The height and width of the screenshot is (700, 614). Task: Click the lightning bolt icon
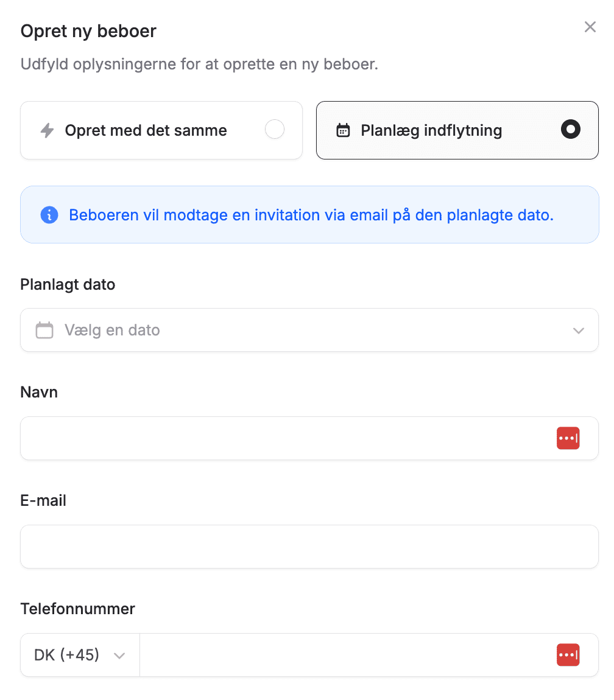[47, 130]
